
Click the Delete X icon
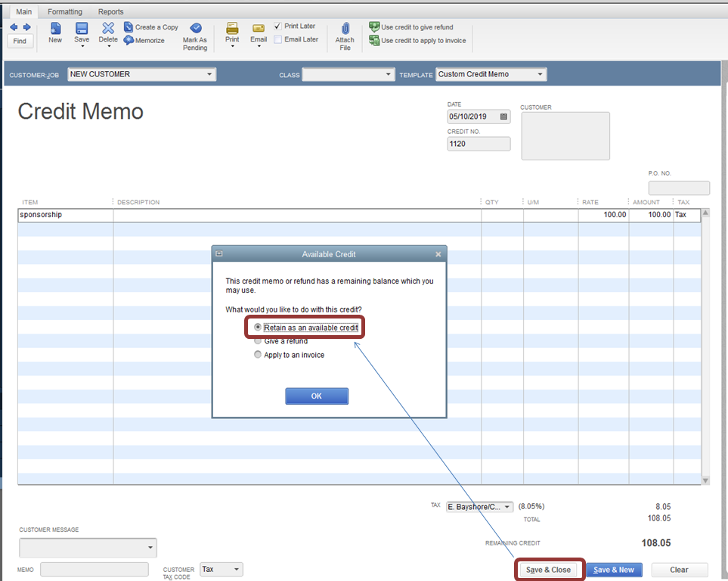pyautogui.click(x=108, y=28)
